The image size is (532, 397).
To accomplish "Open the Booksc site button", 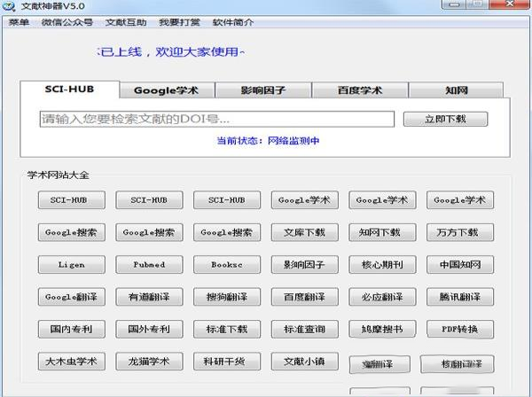I will point(227,264).
